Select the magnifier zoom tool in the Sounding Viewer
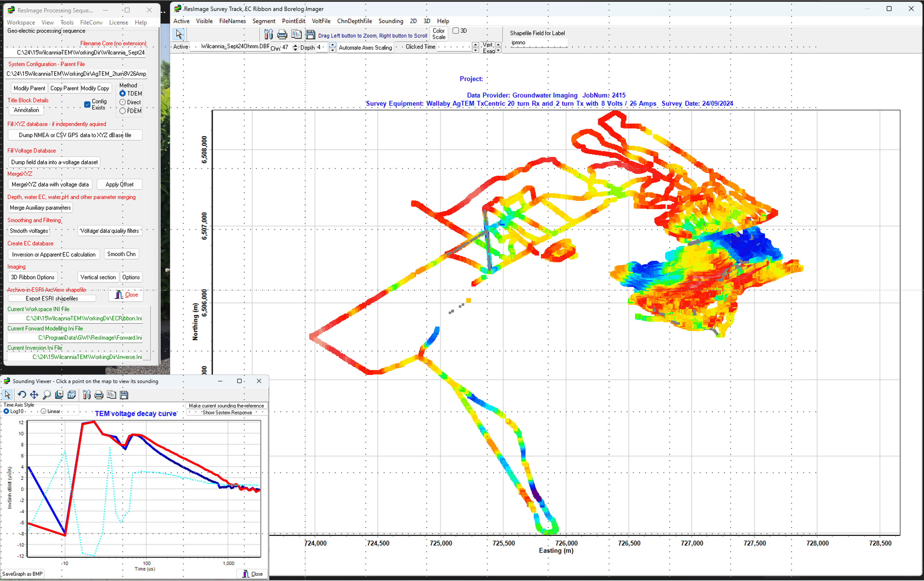924x581 pixels. coord(46,394)
